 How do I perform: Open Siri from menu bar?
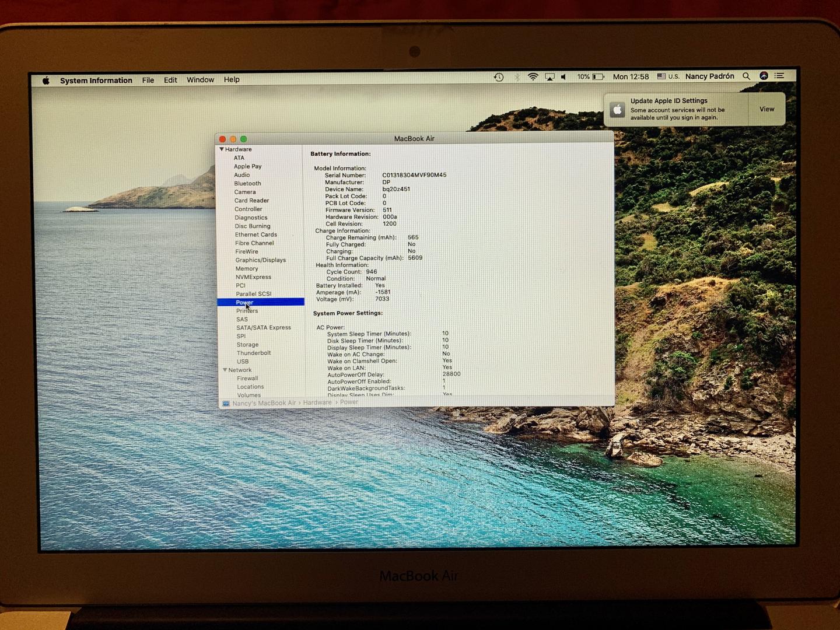(x=764, y=76)
